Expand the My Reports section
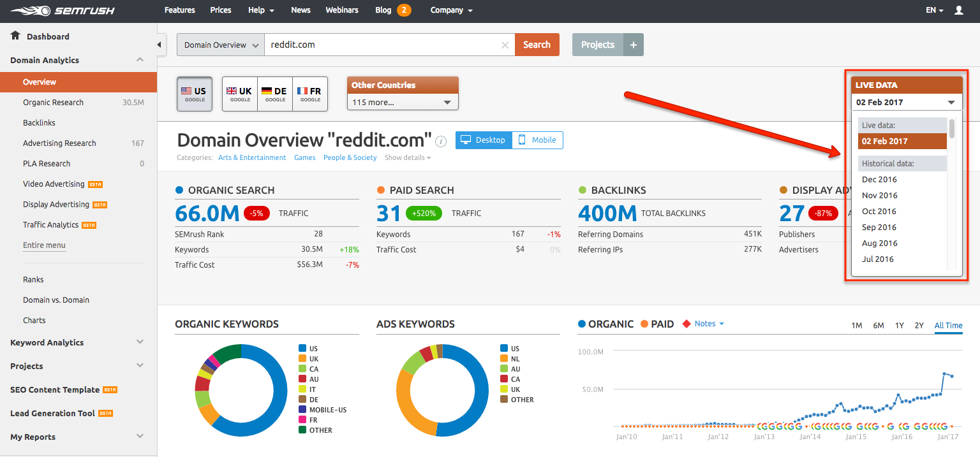The height and width of the screenshot is (457, 980). (140, 437)
